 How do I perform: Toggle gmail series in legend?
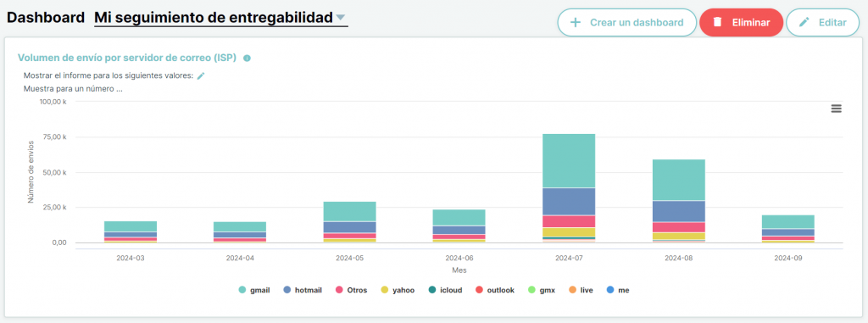coord(254,290)
